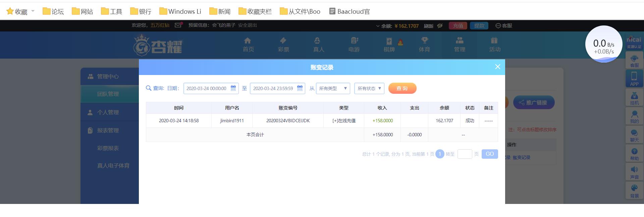Open the 背景 background palette icon
644x217 pixels.
pyautogui.click(x=634, y=191)
